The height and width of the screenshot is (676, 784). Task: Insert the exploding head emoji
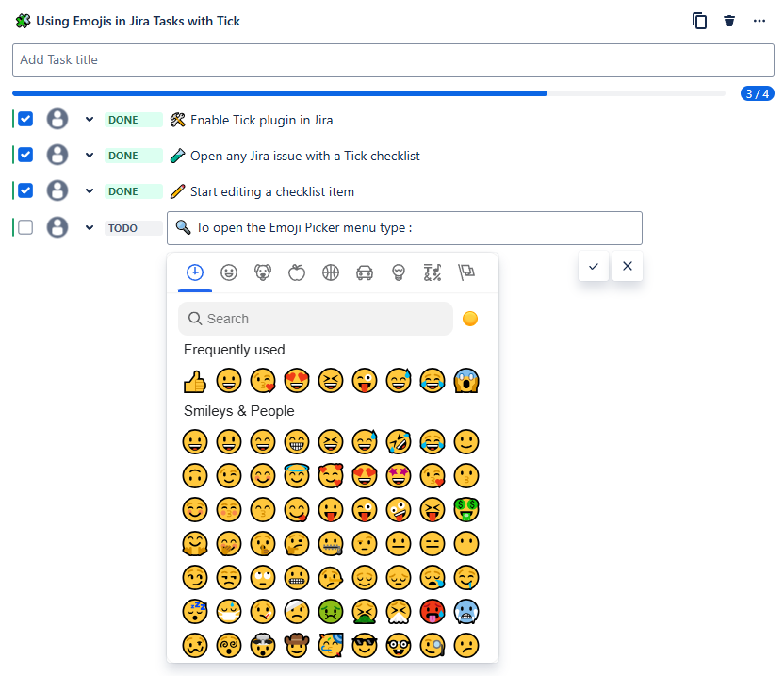[263, 646]
